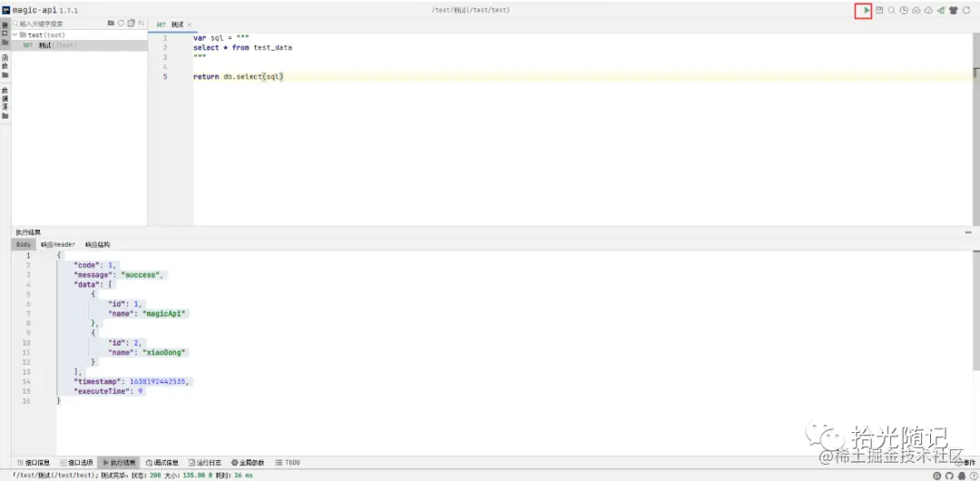Click the "message": "success" line
Screen dimensions: 980x481
pyautogui.click(x=118, y=275)
